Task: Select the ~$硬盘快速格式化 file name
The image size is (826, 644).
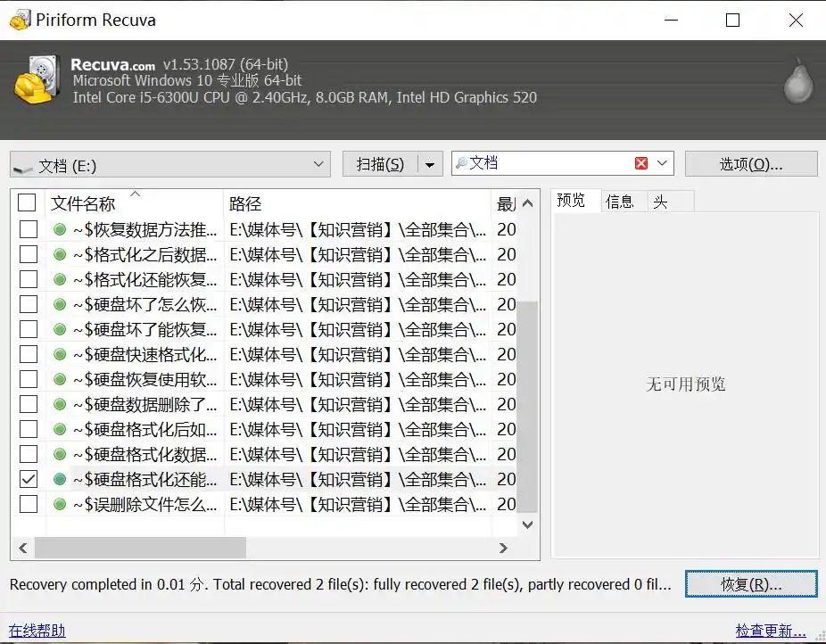Action: click(x=145, y=354)
